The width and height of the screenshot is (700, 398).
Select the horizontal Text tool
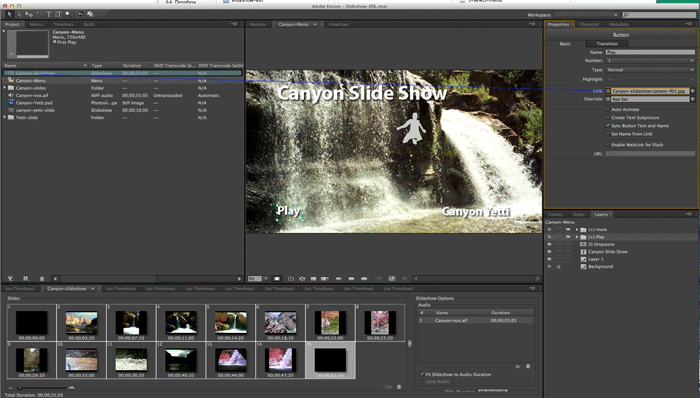(49, 14)
